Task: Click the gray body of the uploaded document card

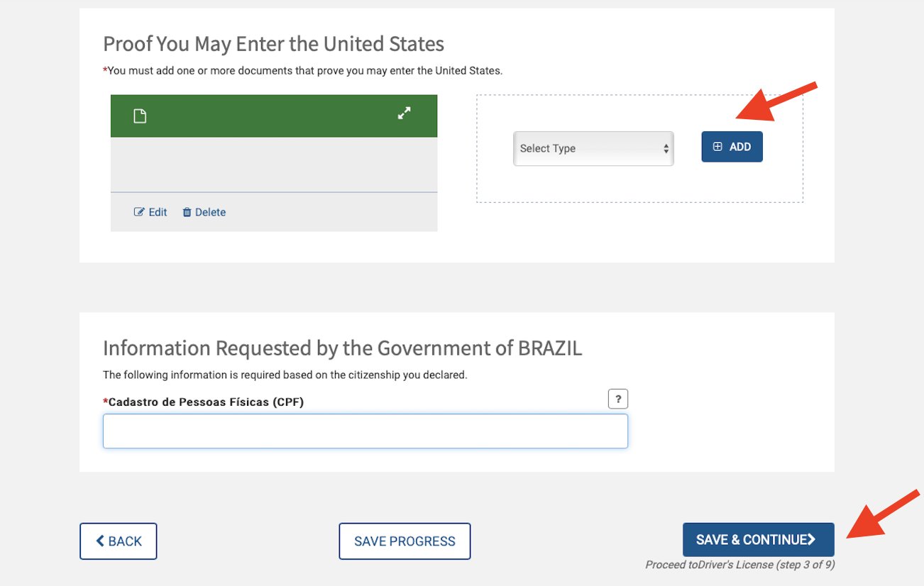Action: click(274, 164)
